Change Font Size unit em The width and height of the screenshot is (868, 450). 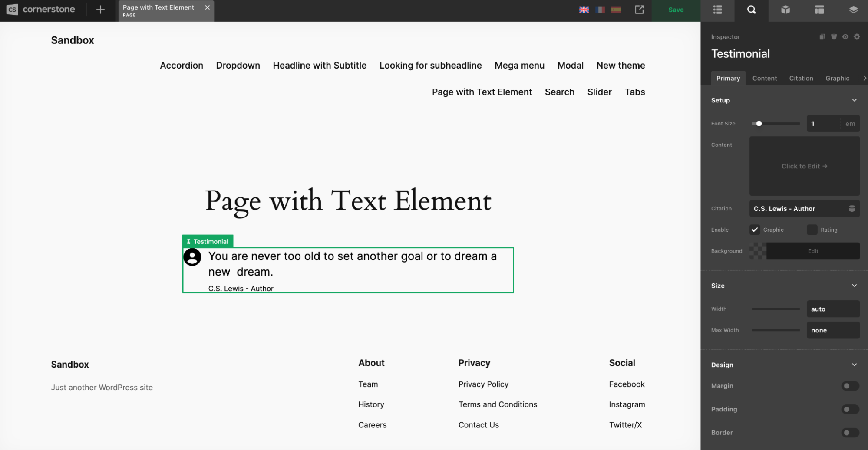pos(850,124)
